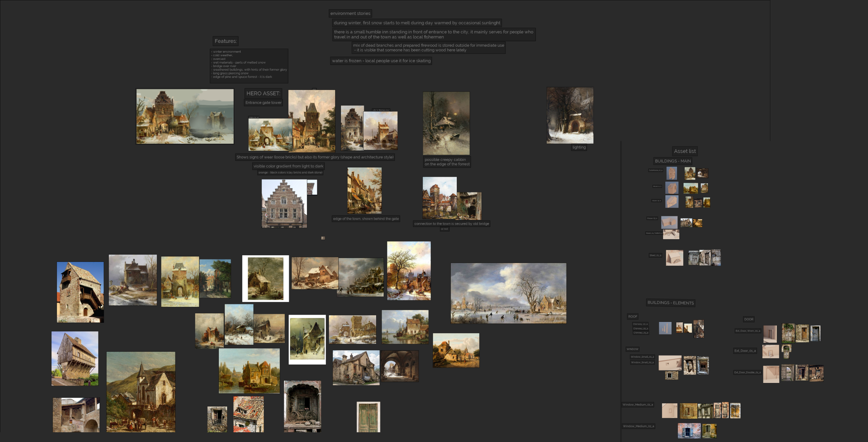Select the lakeside manor house painting
868x442 pixels.
pyautogui.click(x=249, y=371)
